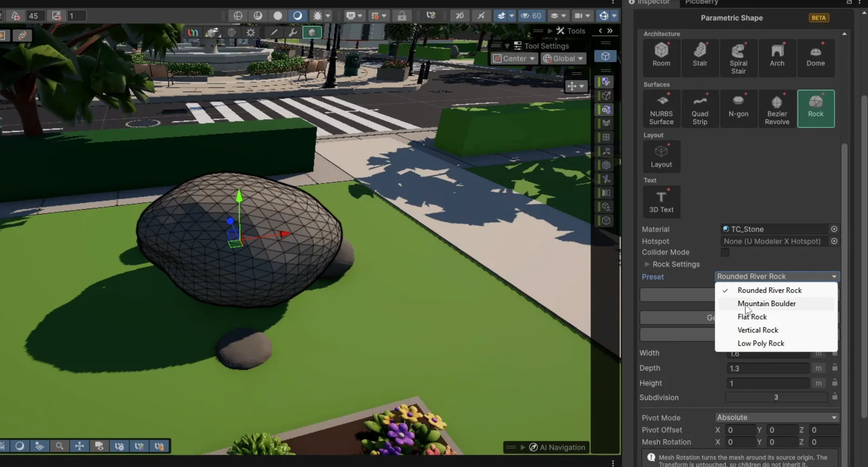The image size is (868, 467).
Task: Select the Stair shape icon
Action: click(700, 57)
